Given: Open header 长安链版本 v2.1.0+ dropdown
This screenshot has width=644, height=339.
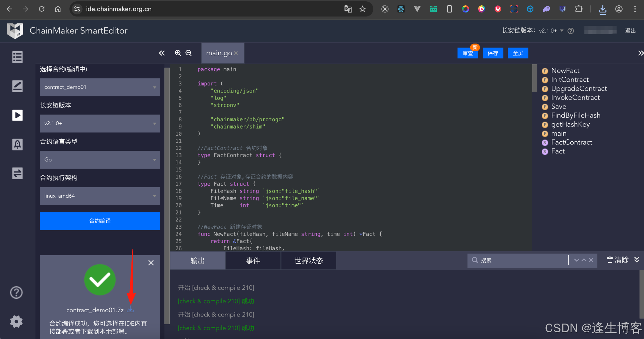Looking at the screenshot, I should pyautogui.click(x=551, y=30).
